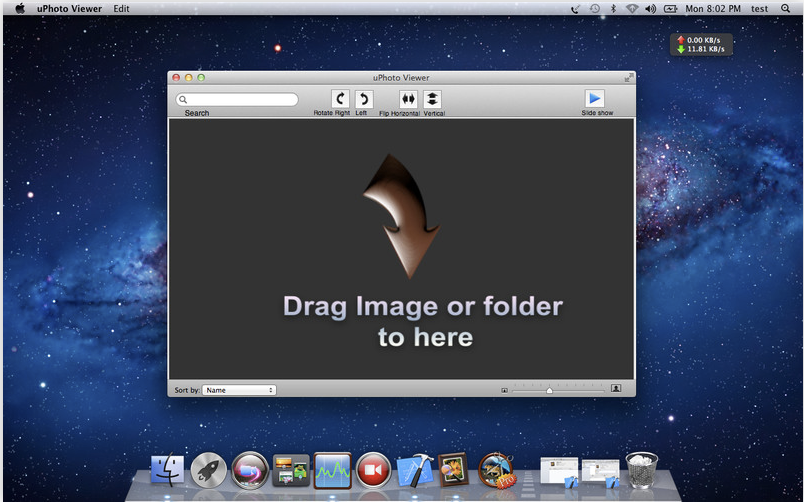Zoom the uPhoto Viewer window with green button

[201, 77]
